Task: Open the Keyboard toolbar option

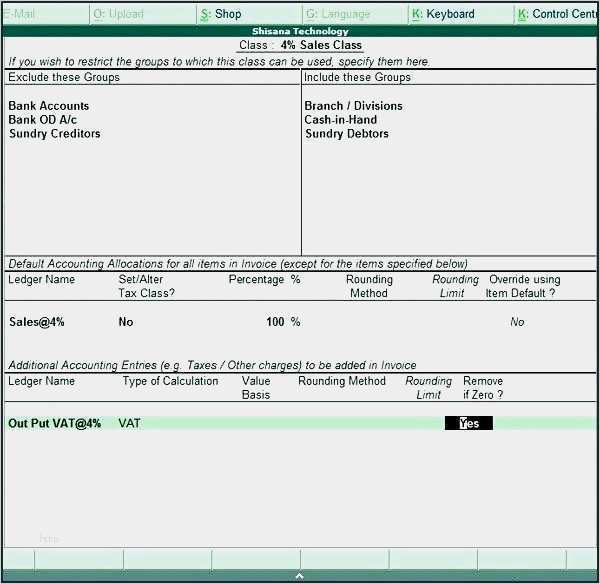Action: pyautogui.click(x=443, y=14)
